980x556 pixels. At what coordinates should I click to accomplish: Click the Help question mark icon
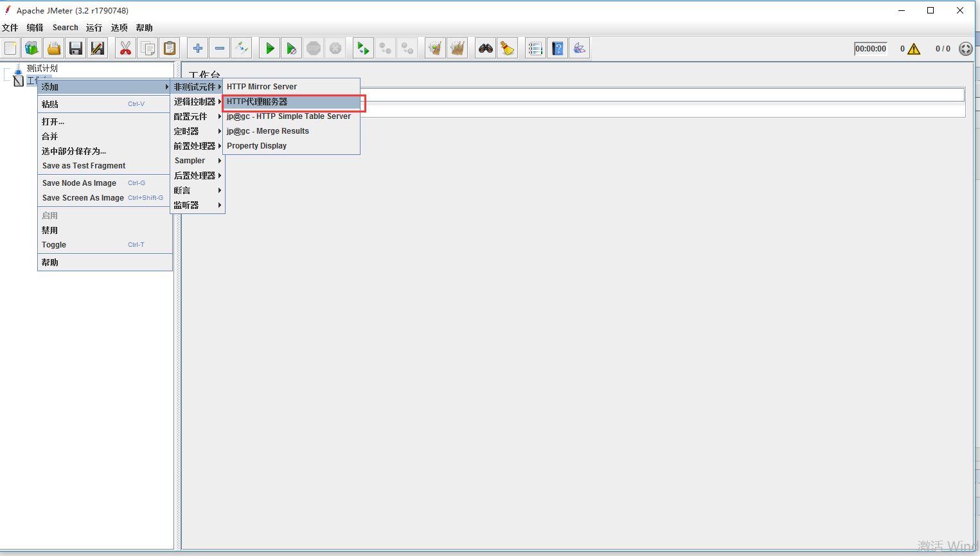(x=558, y=48)
